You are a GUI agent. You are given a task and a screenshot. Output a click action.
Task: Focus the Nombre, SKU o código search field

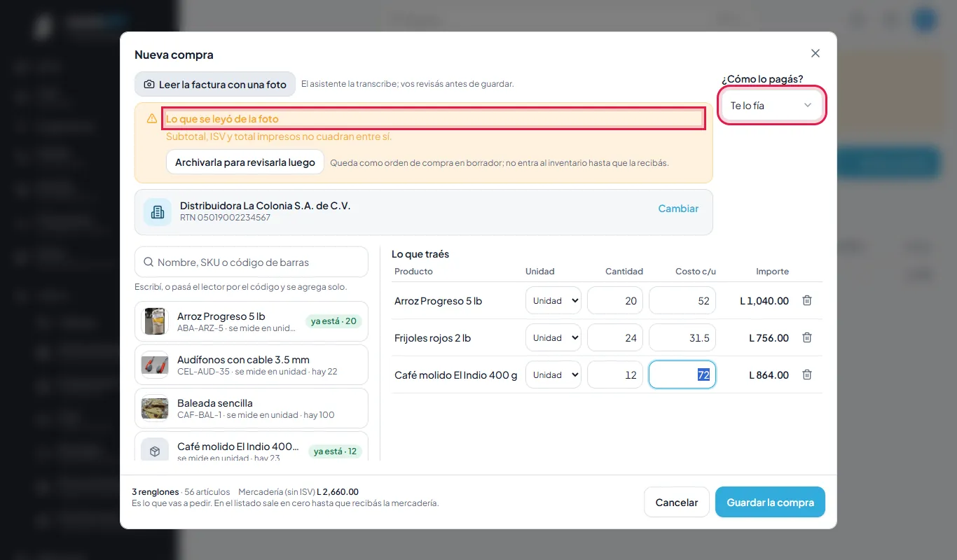252,262
